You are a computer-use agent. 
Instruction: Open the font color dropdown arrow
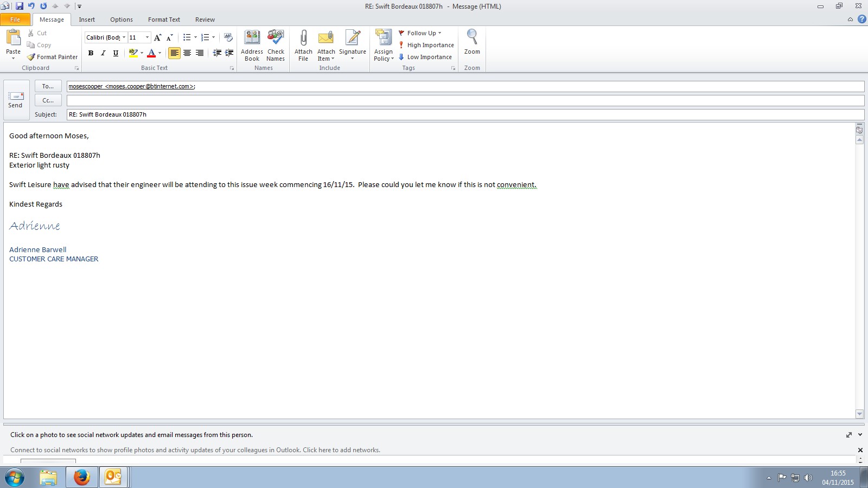(x=159, y=53)
